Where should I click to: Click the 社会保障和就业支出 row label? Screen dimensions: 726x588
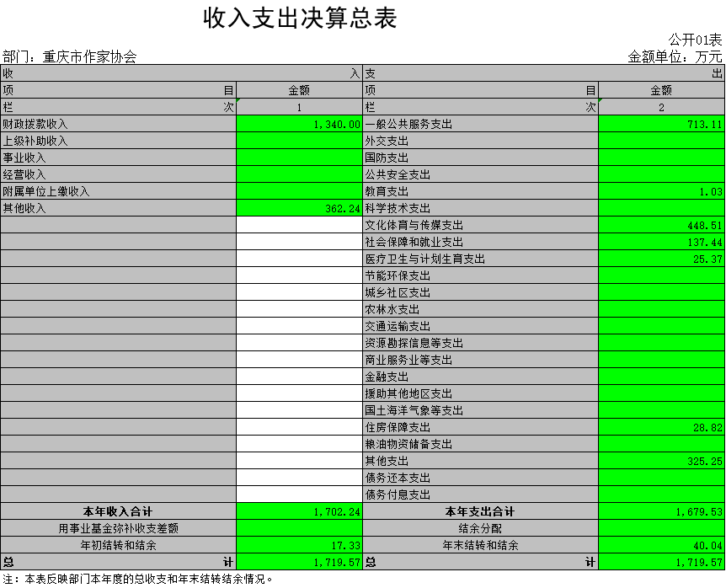coord(480,242)
